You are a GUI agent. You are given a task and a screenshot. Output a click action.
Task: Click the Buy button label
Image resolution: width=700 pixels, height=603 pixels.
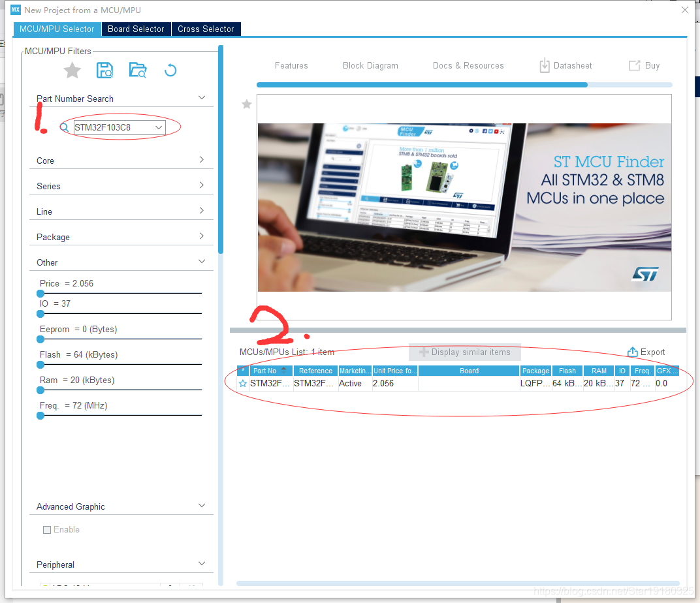click(x=652, y=65)
